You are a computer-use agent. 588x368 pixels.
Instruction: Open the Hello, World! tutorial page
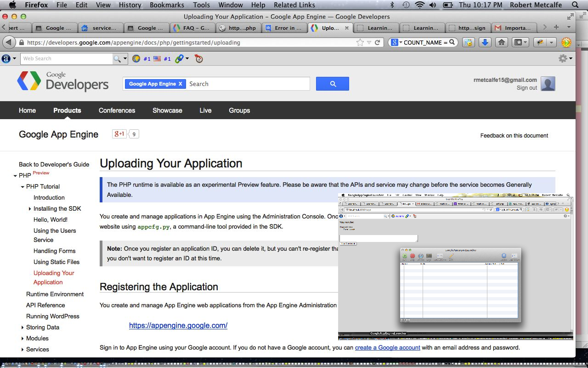click(51, 219)
